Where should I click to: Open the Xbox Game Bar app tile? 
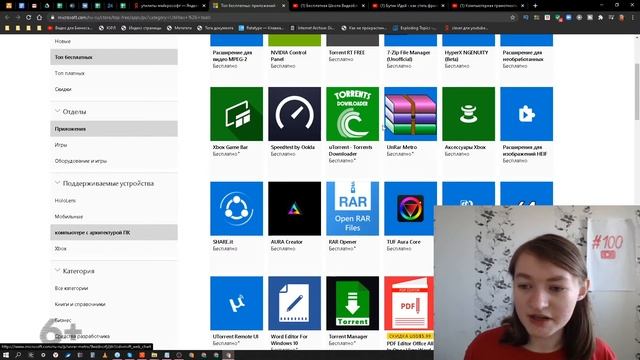coord(236,114)
